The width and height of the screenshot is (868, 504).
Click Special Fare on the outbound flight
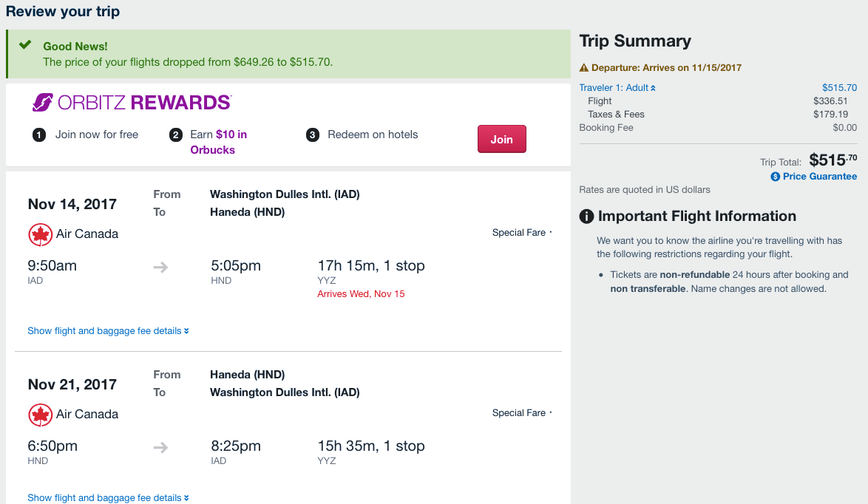tap(519, 233)
